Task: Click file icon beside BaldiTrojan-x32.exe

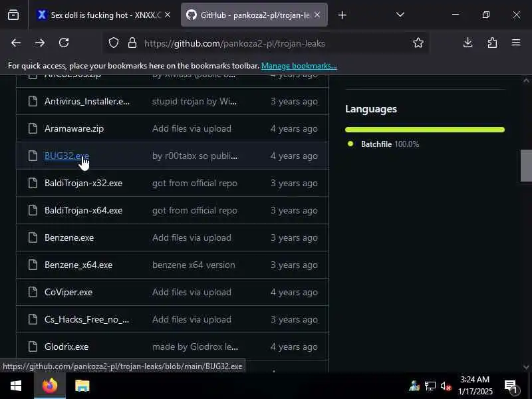Action: pos(33,184)
